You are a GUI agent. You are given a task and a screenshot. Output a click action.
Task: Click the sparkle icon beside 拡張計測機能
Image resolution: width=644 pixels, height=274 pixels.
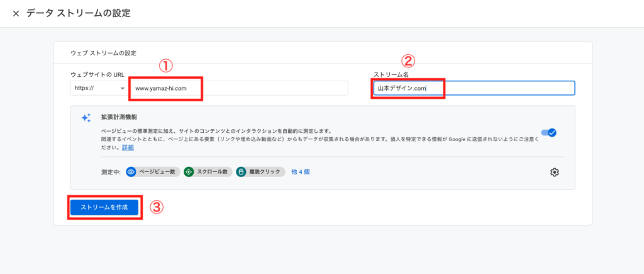pyautogui.click(x=86, y=118)
